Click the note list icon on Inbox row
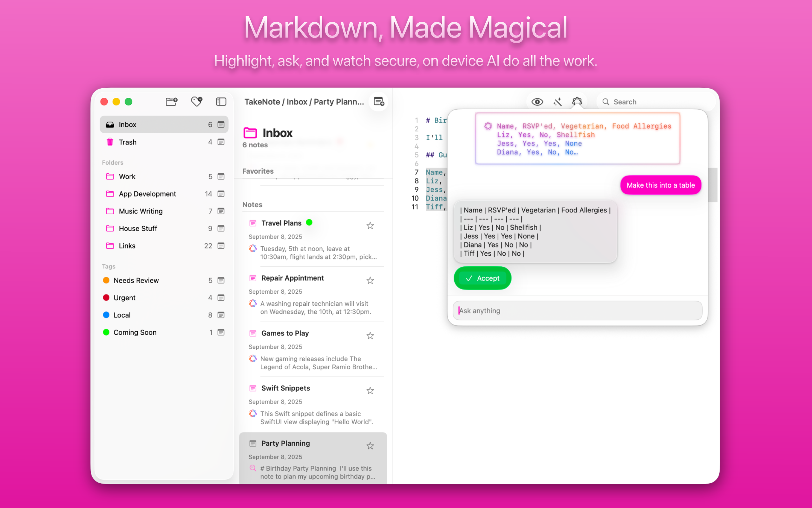Image resolution: width=812 pixels, height=508 pixels. click(x=221, y=125)
